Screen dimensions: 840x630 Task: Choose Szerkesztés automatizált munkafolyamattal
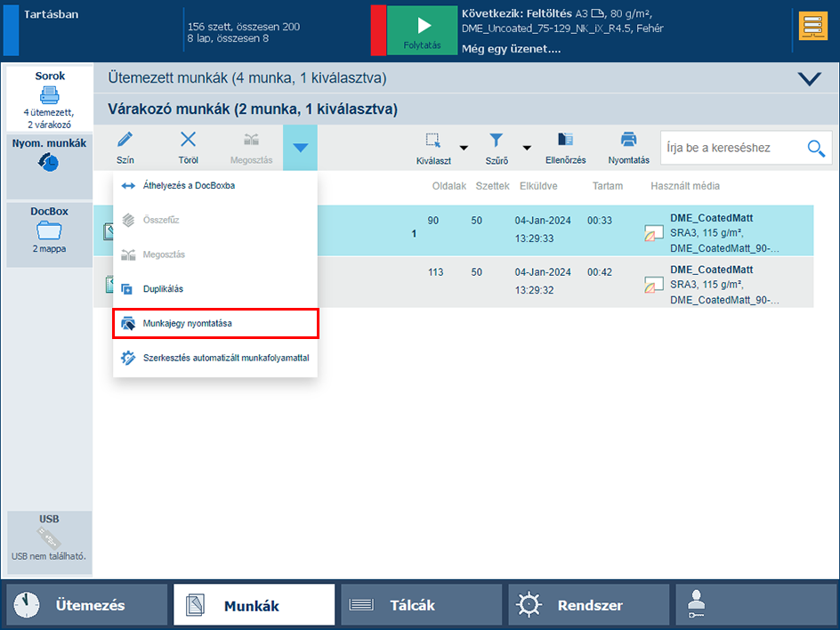point(215,358)
